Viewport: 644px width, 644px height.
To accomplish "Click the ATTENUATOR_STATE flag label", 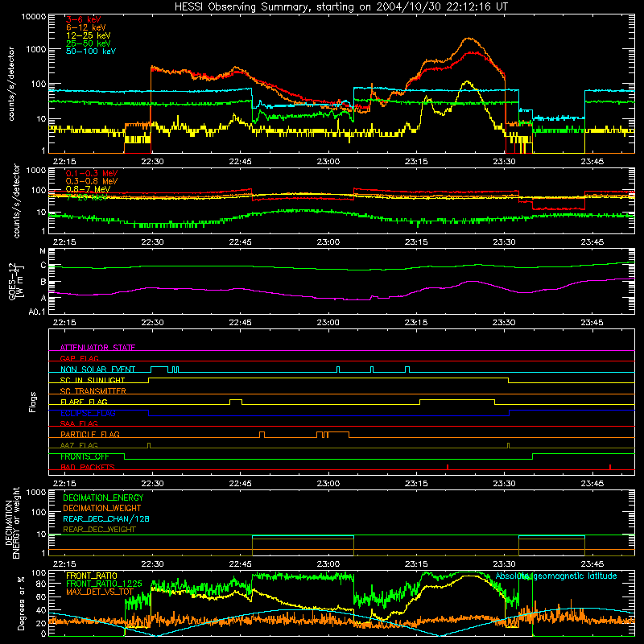I will click(x=97, y=348).
